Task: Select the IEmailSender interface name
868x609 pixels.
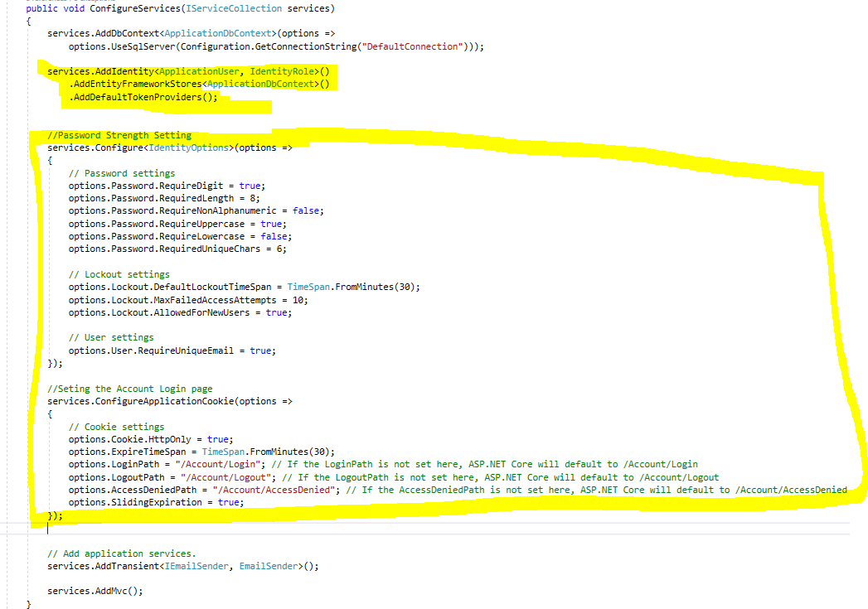Action: [196, 567]
